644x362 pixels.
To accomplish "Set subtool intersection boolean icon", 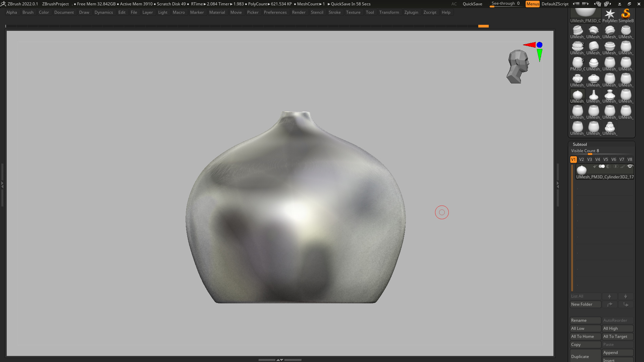I will pos(616,166).
